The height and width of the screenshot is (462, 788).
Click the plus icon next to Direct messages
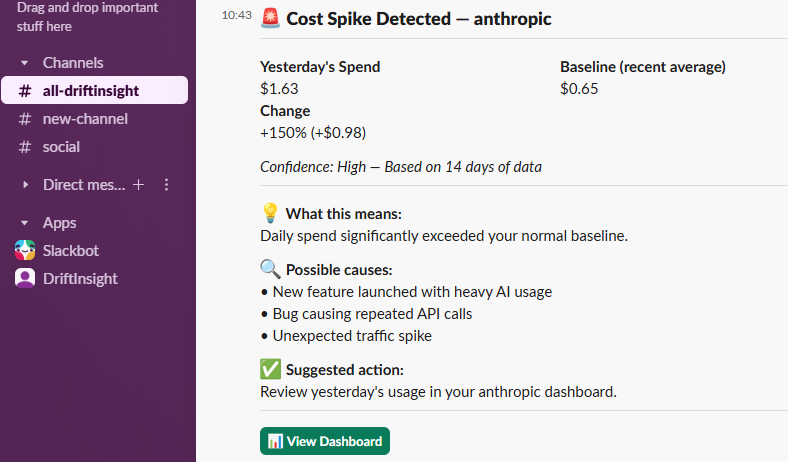[x=138, y=185]
